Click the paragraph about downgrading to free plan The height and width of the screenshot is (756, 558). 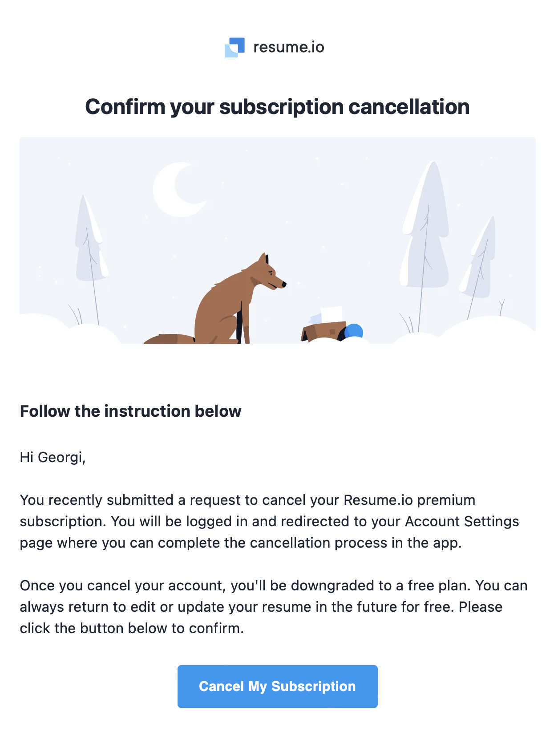274,607
